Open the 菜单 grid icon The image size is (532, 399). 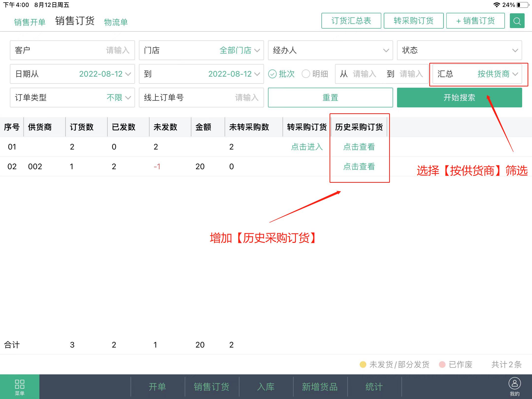20,387
